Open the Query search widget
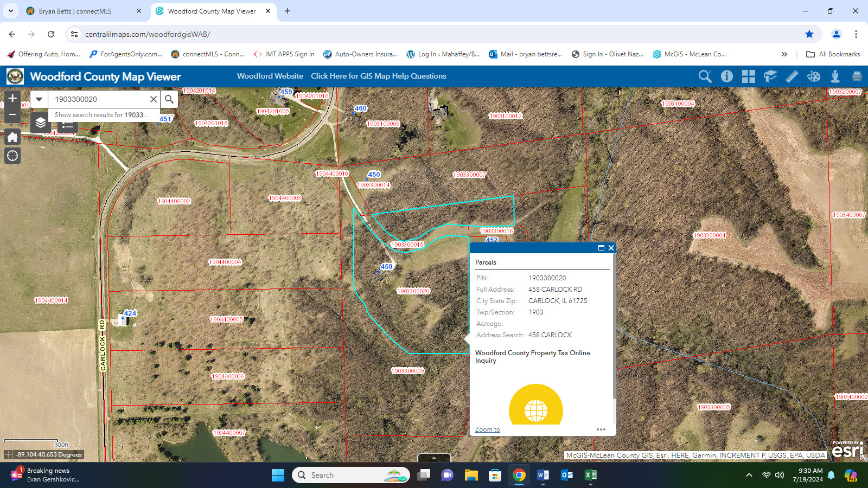The height and width of the screenshot is (488, 868). click(x=705, y=76)
